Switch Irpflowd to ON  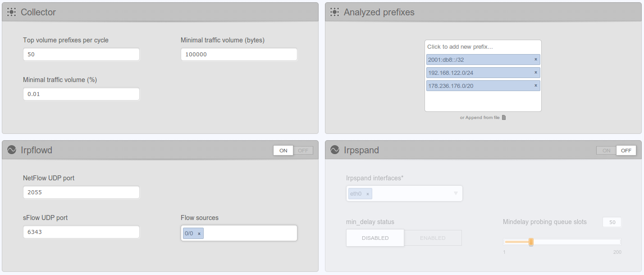click(x=283, y=151)
